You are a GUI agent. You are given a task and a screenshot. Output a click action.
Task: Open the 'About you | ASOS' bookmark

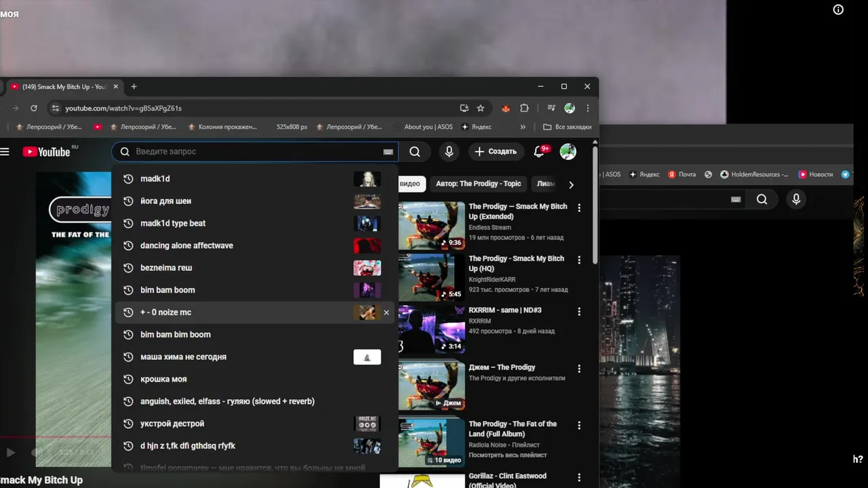(423, 127)
